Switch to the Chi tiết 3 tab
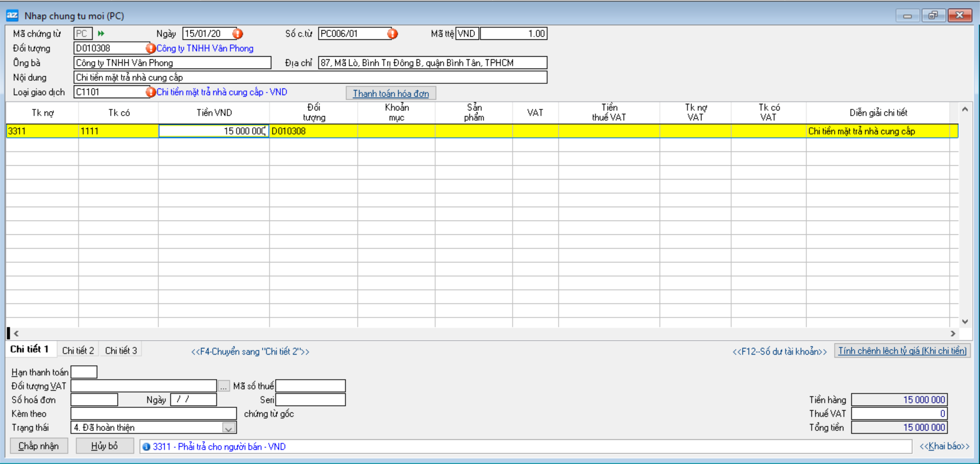Screen dimensions: 980x464 [x=121, y=350]
